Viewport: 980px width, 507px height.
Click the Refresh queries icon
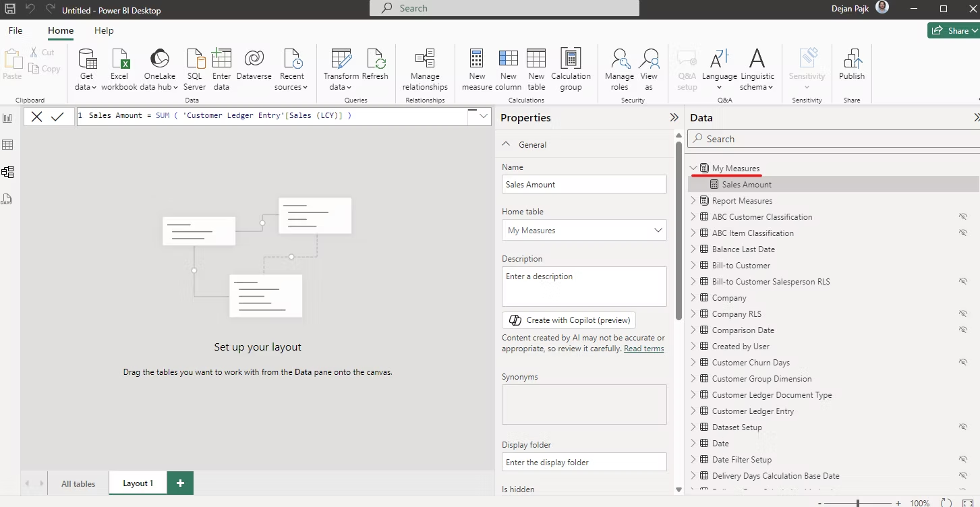375,59
